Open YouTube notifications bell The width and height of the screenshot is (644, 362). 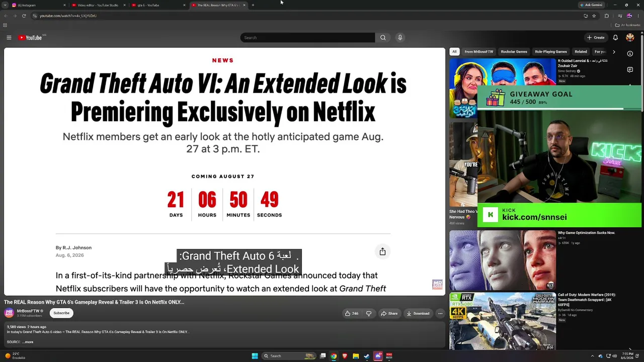(615, 38)
